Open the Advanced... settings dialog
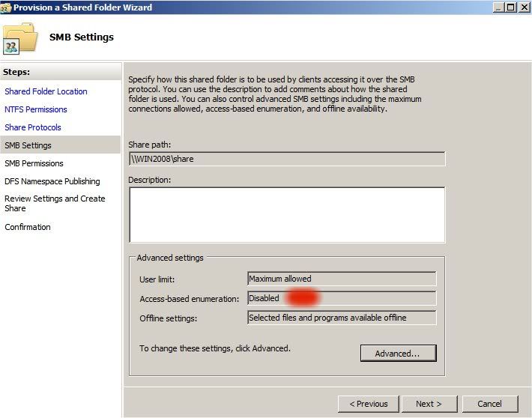 point(399,353)
